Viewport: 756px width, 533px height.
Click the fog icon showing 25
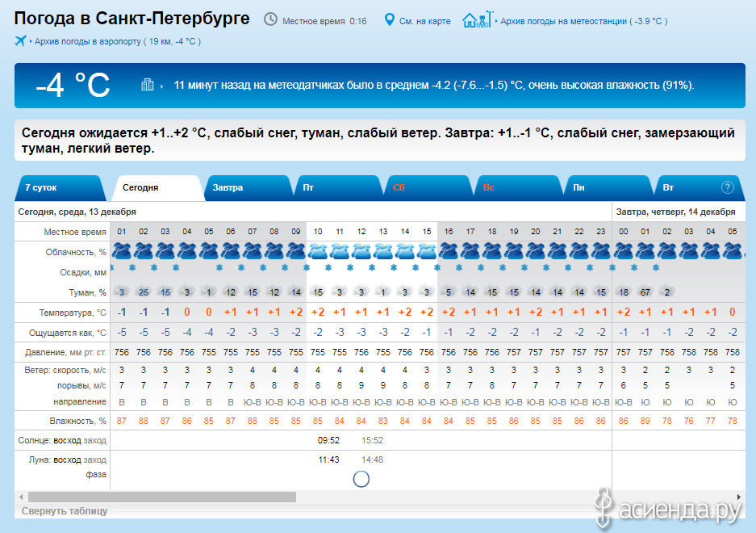click(x=143, y=292)
